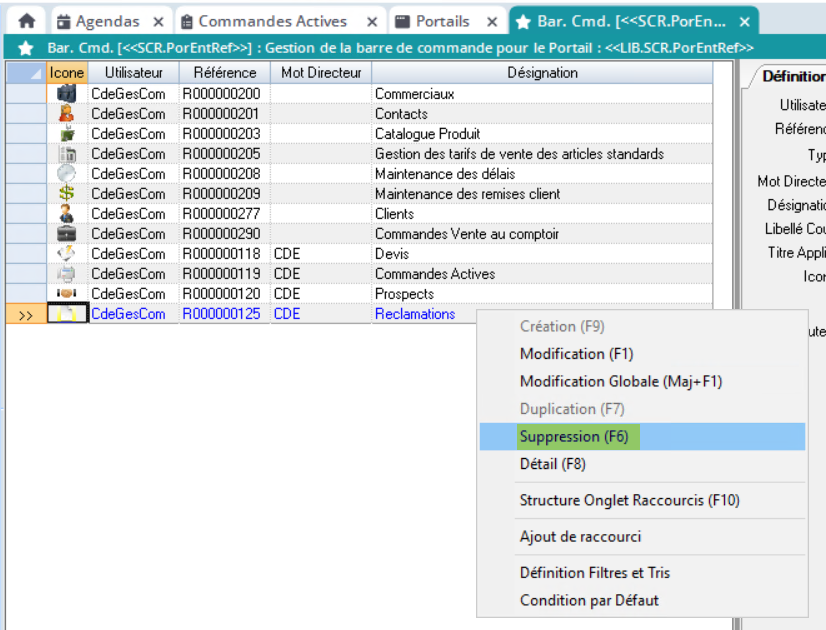Viewport: 826px width, 630px height.
Task: Click the Commerciaux row icon
Action: 67,94
